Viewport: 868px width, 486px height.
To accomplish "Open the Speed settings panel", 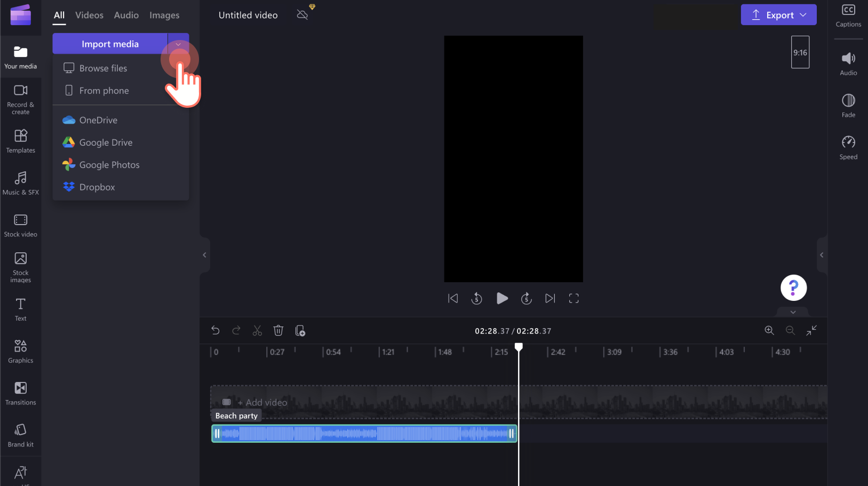I will (x=848, y=148).
